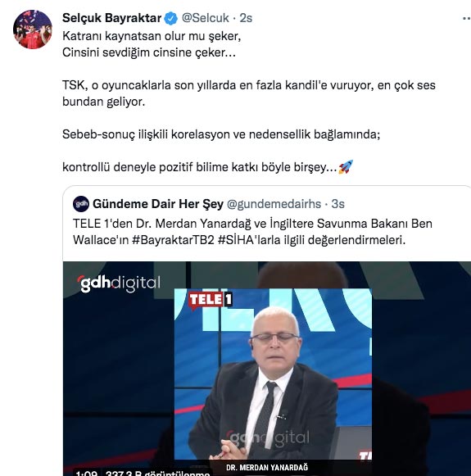Click the DR. MERDAN YANARDAĞ caption
The height and width of the screenshot is (476, 471).
267,468
